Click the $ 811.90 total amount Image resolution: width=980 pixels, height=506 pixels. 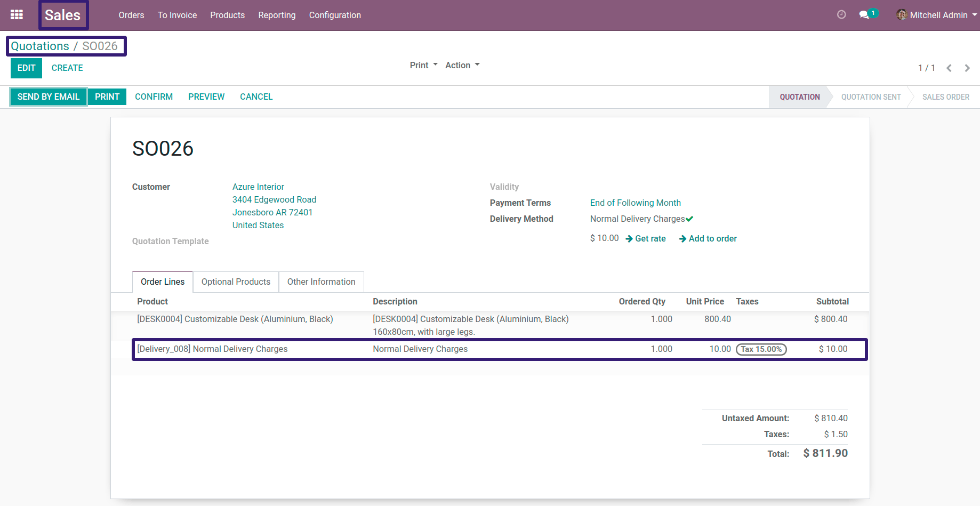(825, 453)
